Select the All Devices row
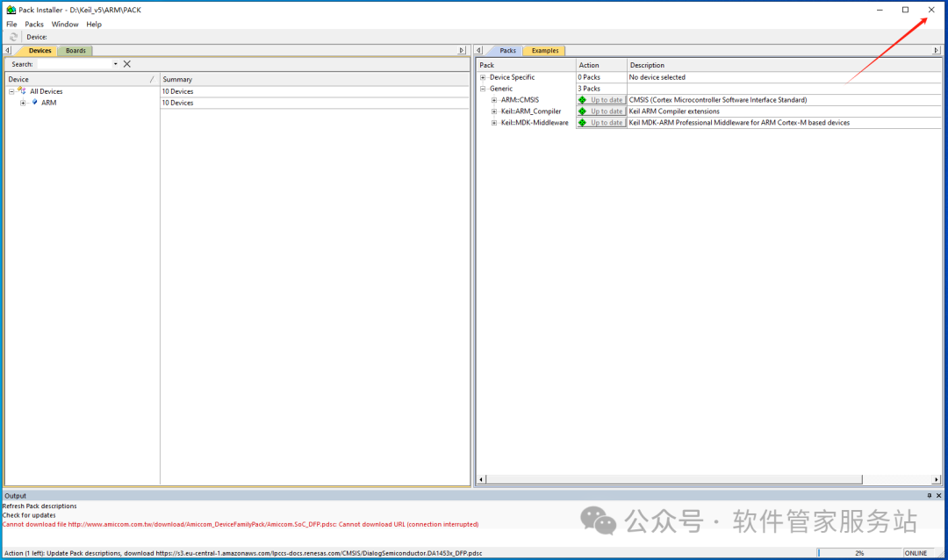Screen dimensions: 948x560 pos(46,91)
